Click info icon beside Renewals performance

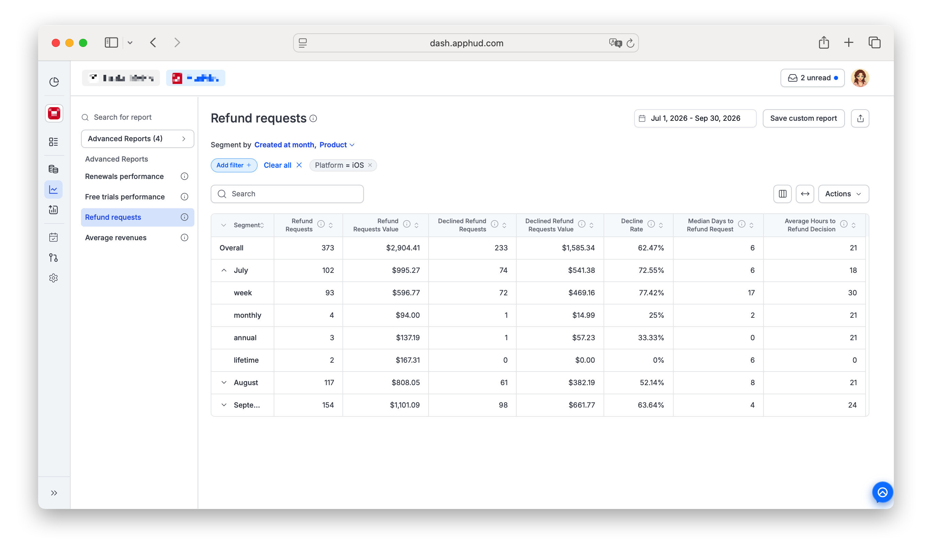click(184, 177)
